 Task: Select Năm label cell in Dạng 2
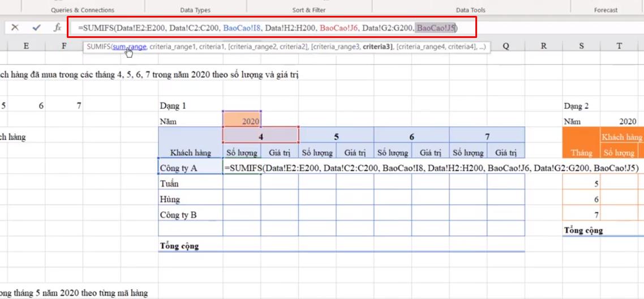coord(582,119)
